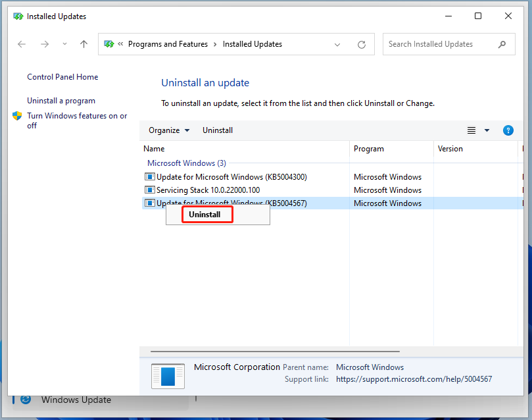Refresh the Installed Updates list

tap(362, 45)
